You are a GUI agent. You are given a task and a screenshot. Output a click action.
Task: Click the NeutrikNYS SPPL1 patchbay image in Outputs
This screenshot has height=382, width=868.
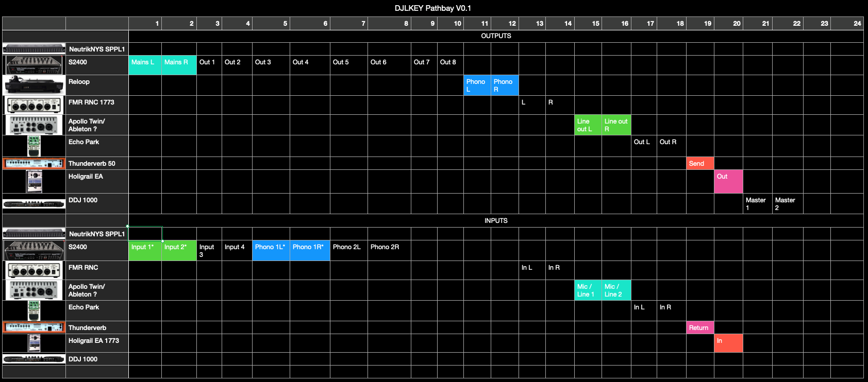click(34, 49)
